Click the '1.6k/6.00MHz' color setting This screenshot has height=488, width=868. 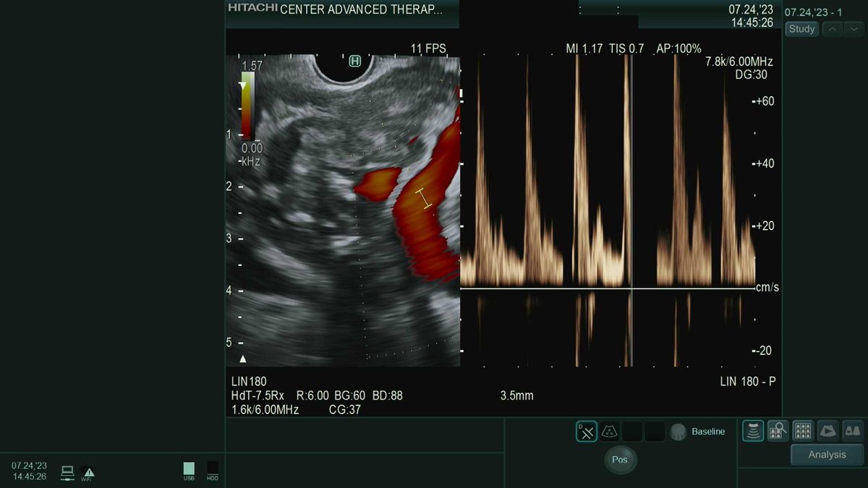tap(265, 410)
